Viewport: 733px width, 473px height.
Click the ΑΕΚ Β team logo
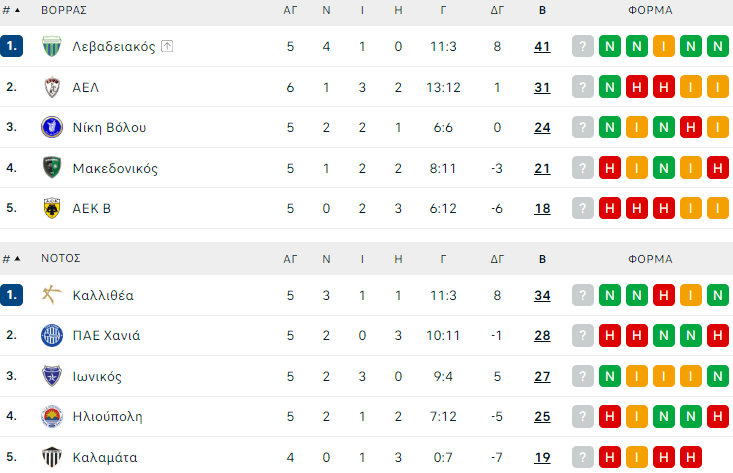52,208
